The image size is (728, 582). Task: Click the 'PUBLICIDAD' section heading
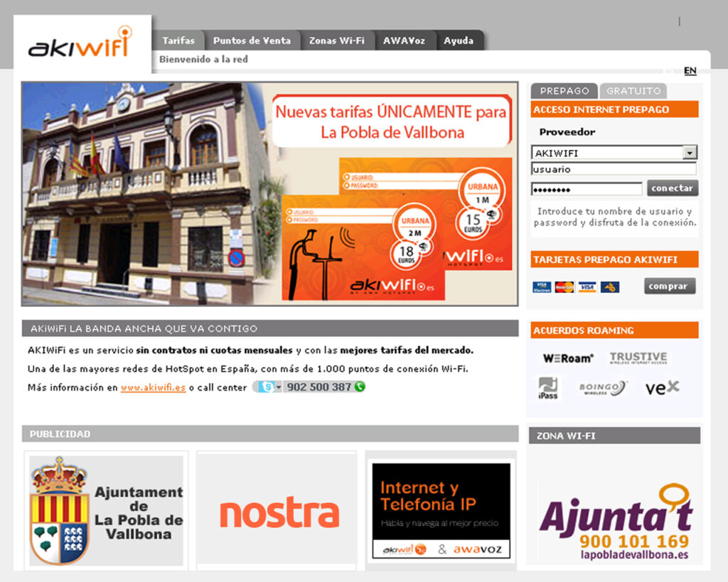coord(60,434)
